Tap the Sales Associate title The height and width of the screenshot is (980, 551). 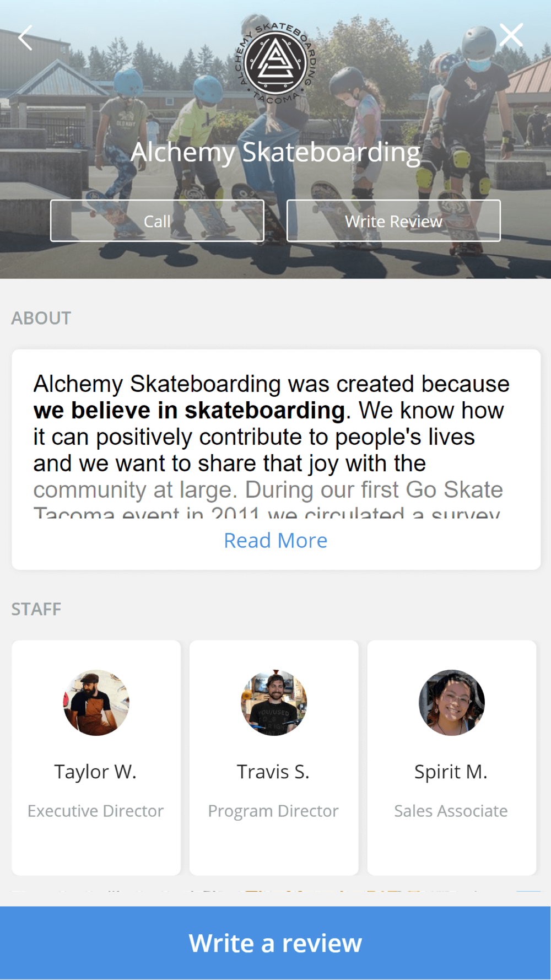click(x=451, y=811)
